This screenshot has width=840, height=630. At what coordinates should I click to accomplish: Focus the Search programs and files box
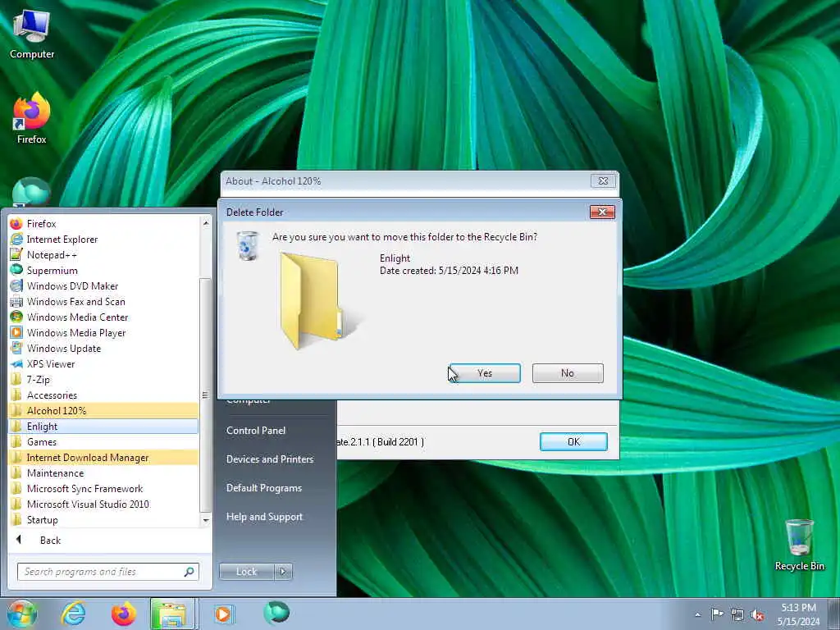click(x=102, y=572)
